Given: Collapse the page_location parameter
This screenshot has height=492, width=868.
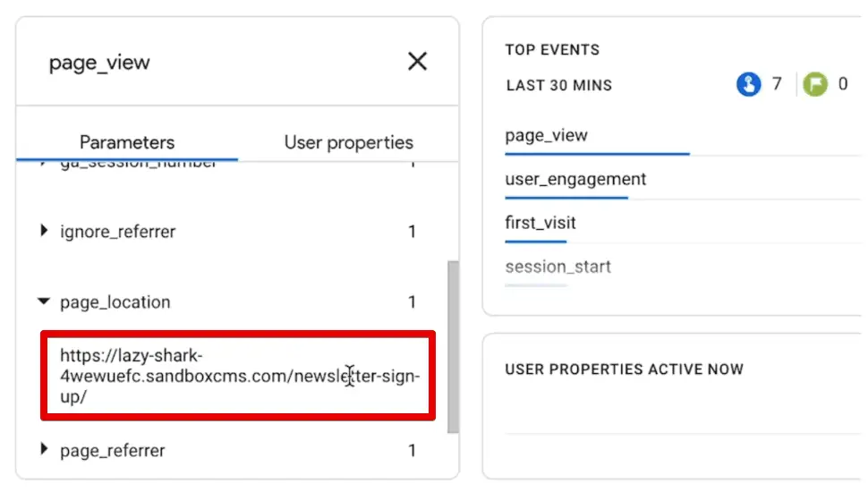Looking at the screenshot, I should pyautogui.click(x=44, y=301).
